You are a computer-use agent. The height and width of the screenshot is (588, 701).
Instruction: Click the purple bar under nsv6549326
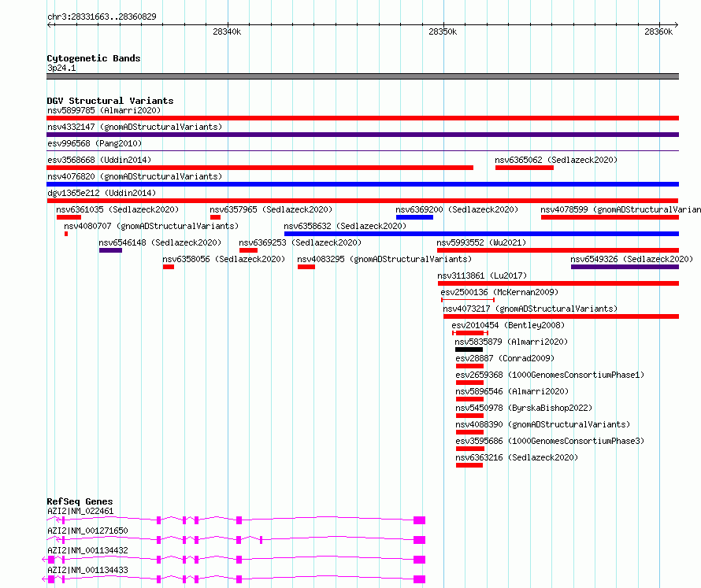point(625,267)
